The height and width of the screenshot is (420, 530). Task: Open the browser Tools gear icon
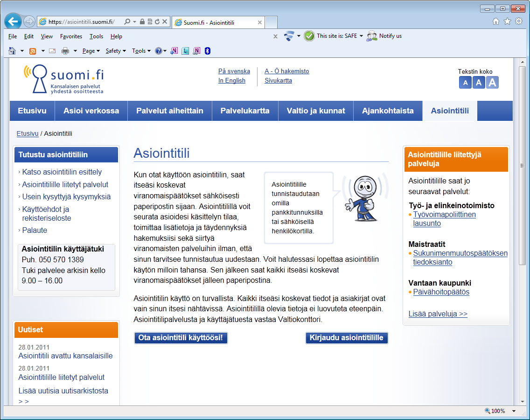(x=519, y=21)
